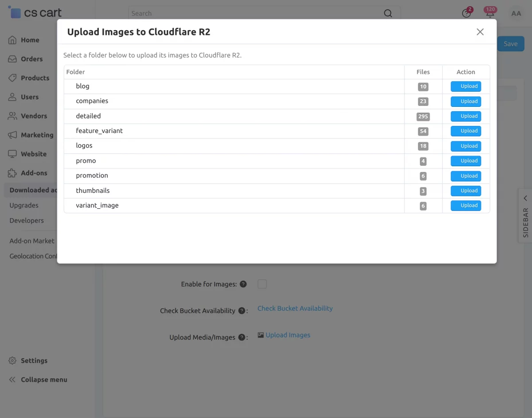532x418 pixels.
Task: Upload the promotion folder images
Action: tap(466, 176)
